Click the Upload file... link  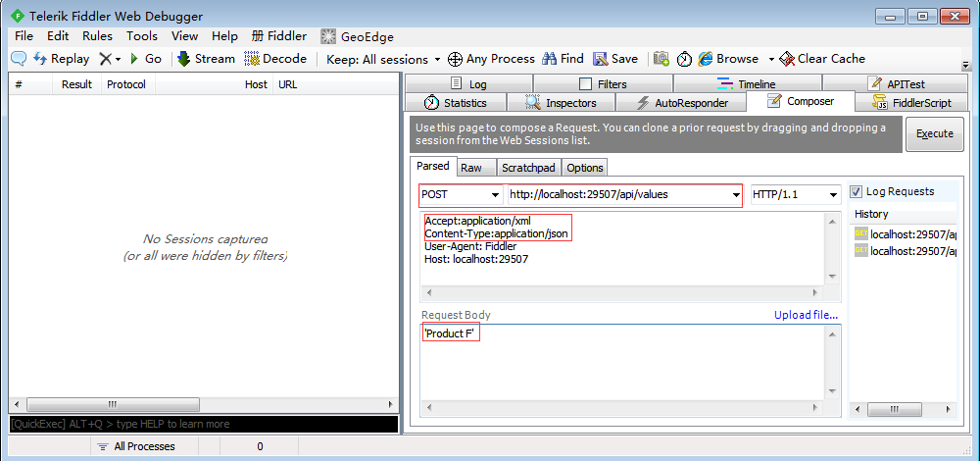point(806,315)
